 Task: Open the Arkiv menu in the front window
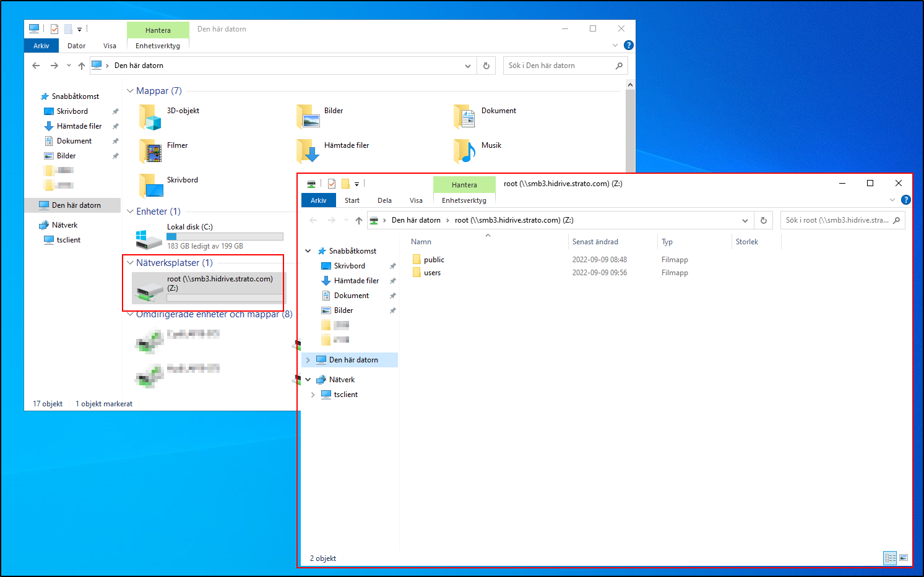(x=318, y=200)
